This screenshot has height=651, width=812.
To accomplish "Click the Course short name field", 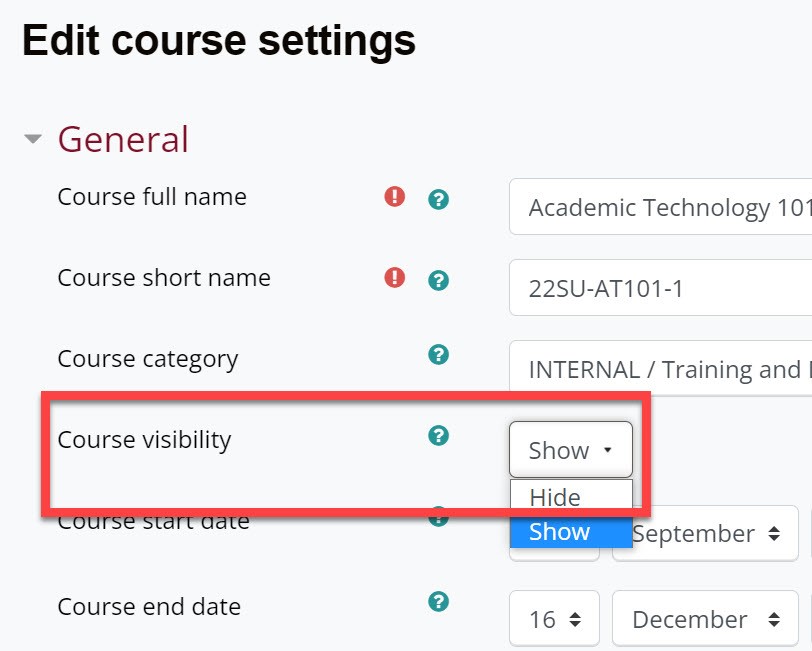I will click(x=660, y=287).
